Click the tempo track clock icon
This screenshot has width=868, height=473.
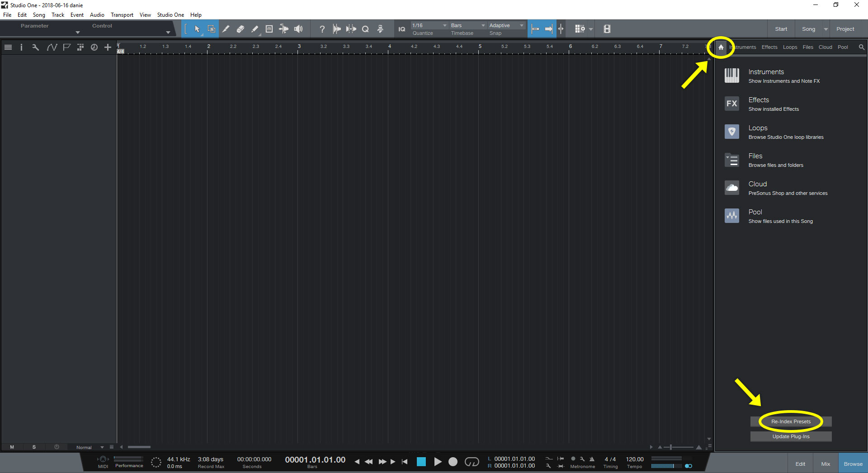coord(94,47)
